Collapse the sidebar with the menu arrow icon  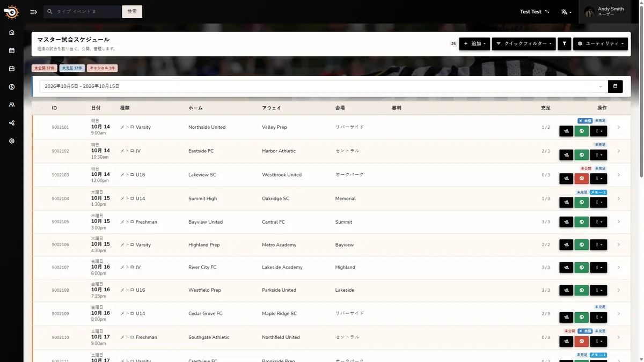(34, 12)
